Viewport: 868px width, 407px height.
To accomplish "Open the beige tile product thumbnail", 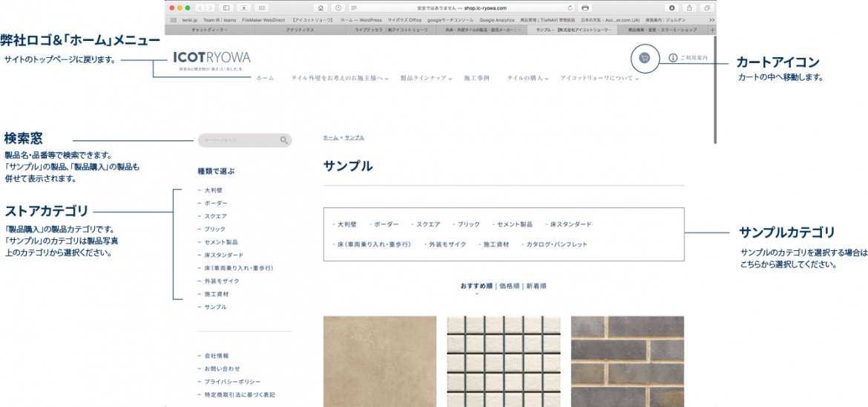I will point(380,362).
